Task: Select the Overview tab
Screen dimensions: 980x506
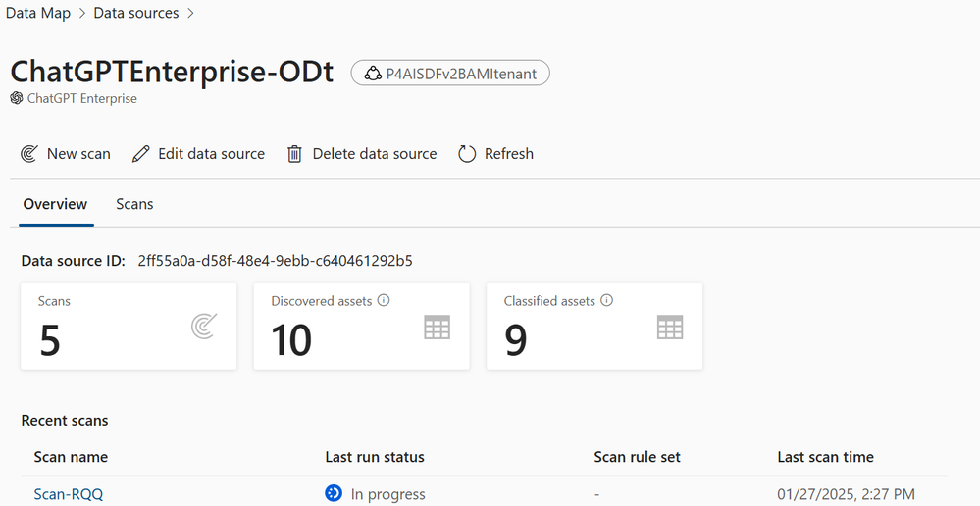Action: pos(56,204)
